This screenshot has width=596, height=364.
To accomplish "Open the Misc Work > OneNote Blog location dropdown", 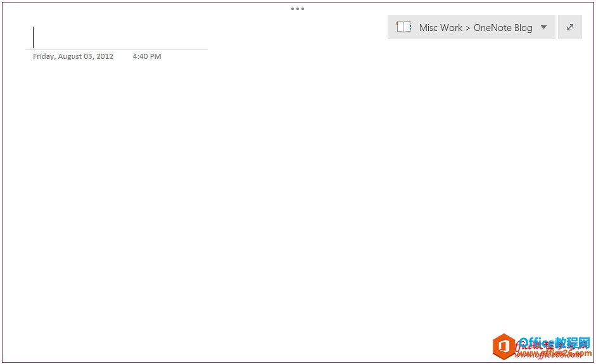I will (471, 27).
